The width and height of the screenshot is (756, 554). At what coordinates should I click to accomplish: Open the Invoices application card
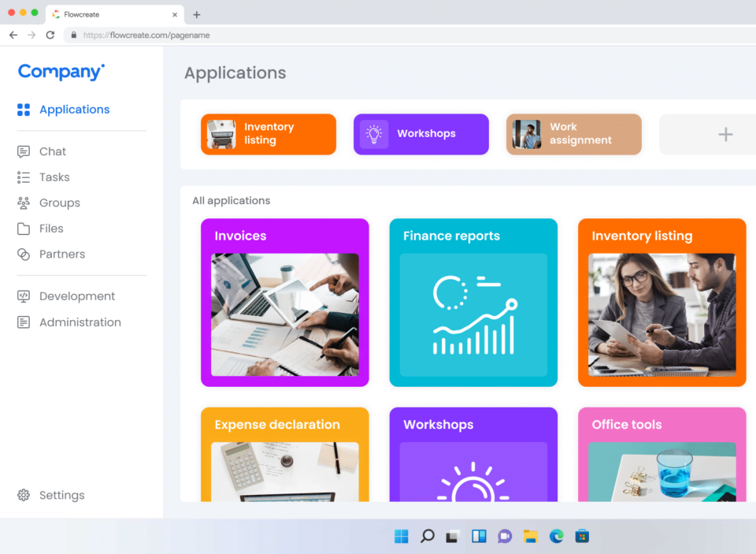coord(284,303)
